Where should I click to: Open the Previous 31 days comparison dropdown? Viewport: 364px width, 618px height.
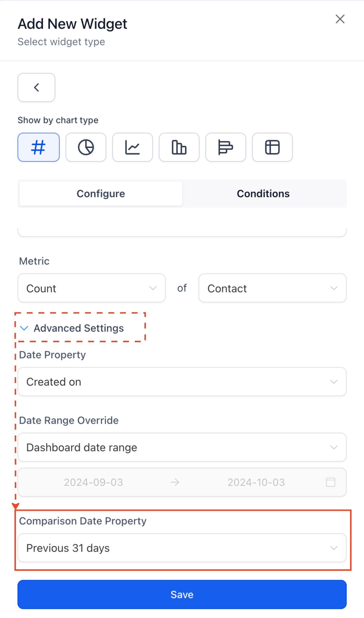(182, 548)
